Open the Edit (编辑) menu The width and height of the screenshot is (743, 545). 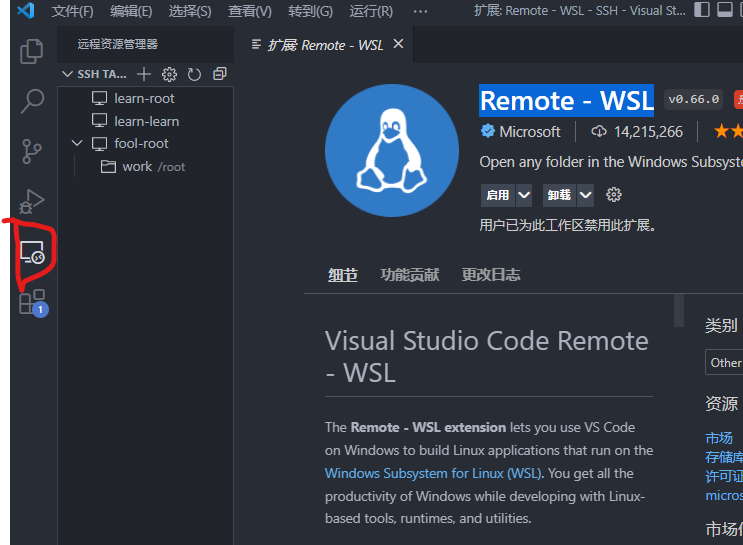point(131,11)
